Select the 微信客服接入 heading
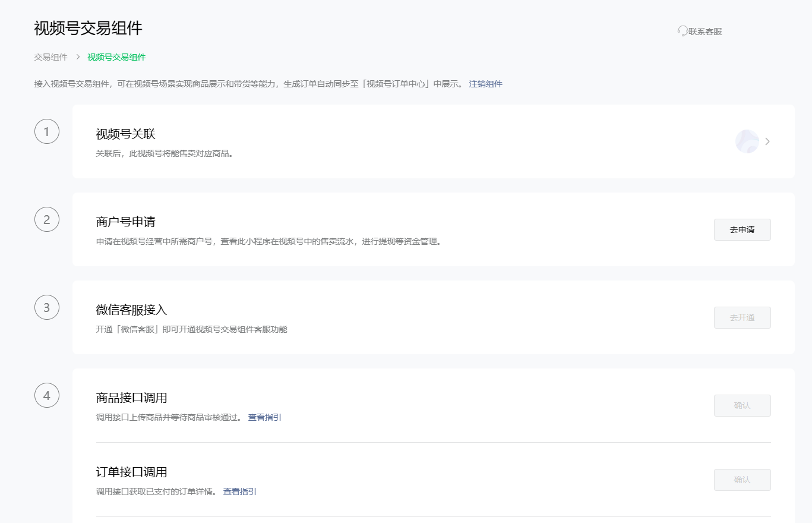The image size is (812, 523). tap(131, 310)
